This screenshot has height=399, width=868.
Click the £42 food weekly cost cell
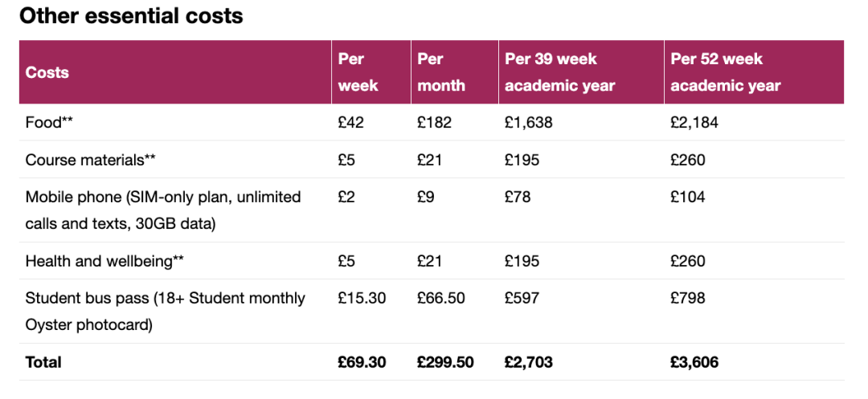pos(351,122)
